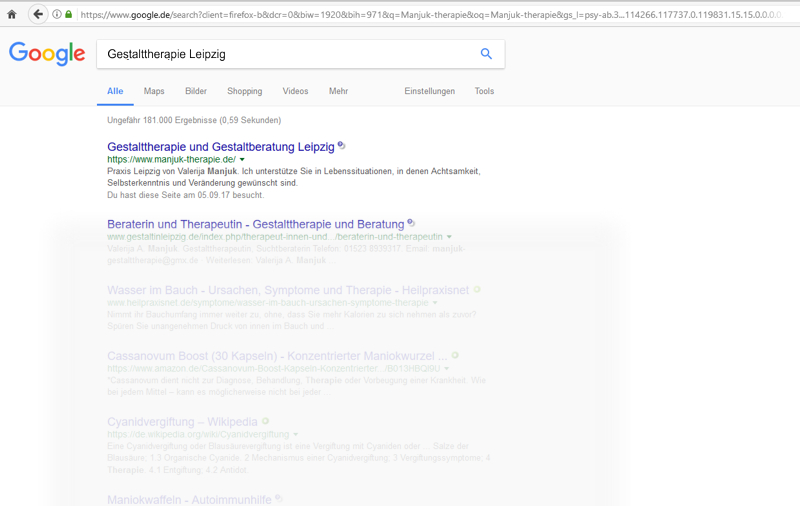800x506 pixels.
Task: Open the Mehr search menu
Action: (x=338, y=91)
